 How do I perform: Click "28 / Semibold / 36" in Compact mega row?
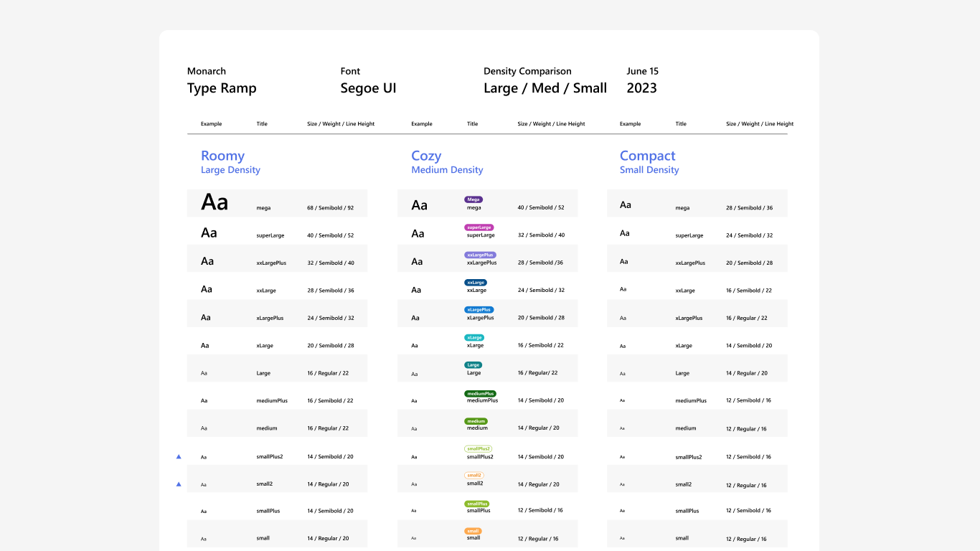click(x=750, y=208)
